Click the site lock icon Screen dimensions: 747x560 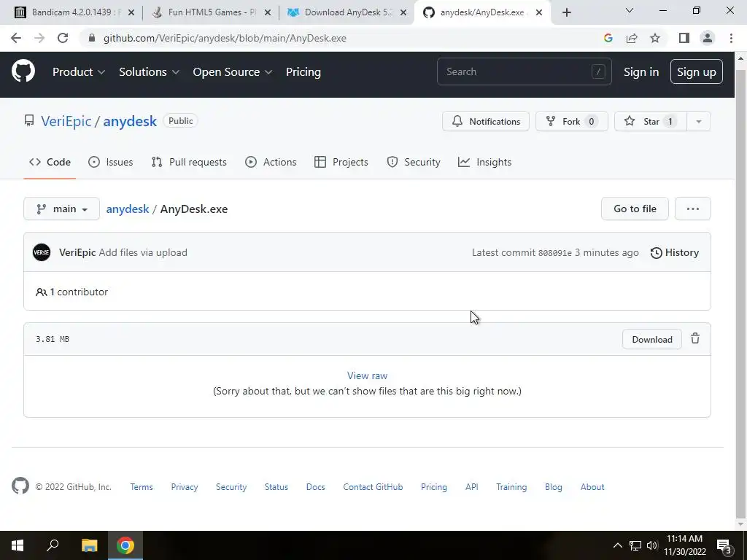(92, 38)
